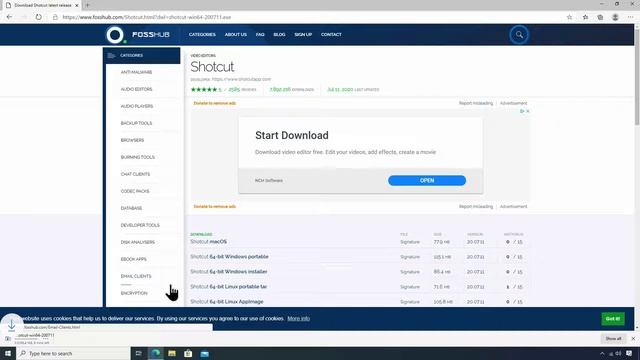Close the advertisement with X icon
The image size is (640, 360).
[x=527, y=111]
